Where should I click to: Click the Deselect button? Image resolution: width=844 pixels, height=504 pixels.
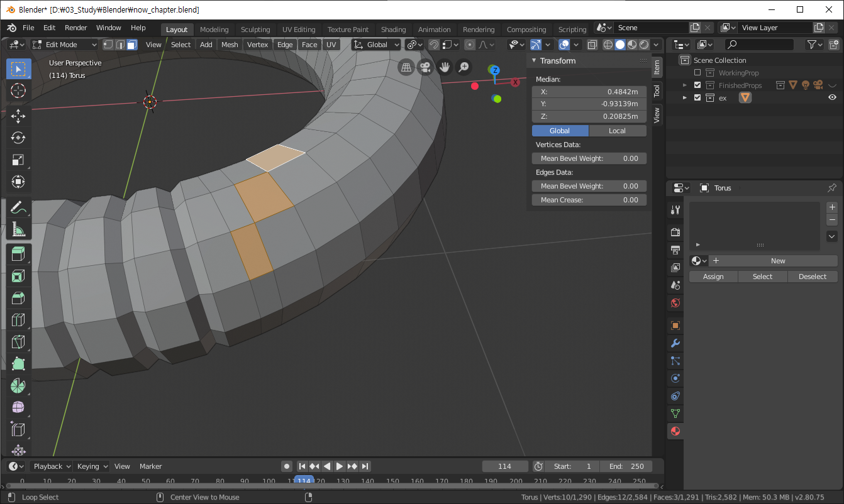(813, 277)
